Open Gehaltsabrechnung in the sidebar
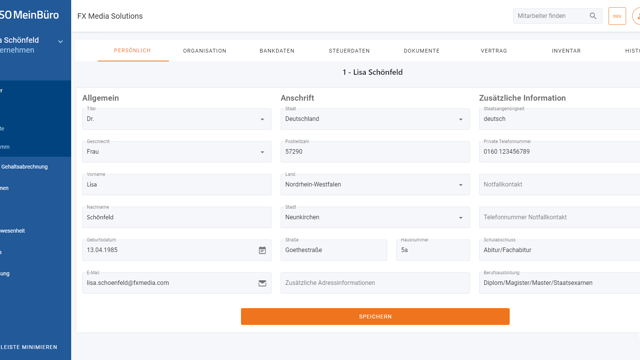 pos(24,167)
